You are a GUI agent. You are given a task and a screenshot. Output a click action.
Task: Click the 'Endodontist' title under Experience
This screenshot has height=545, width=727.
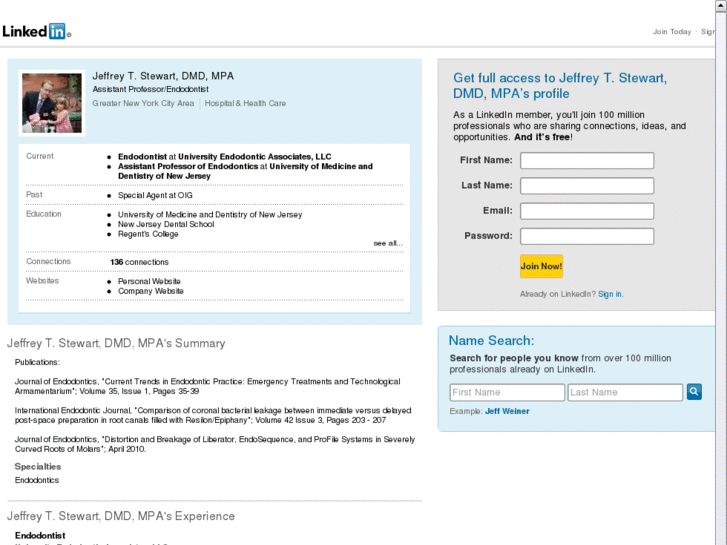point(40,535)
